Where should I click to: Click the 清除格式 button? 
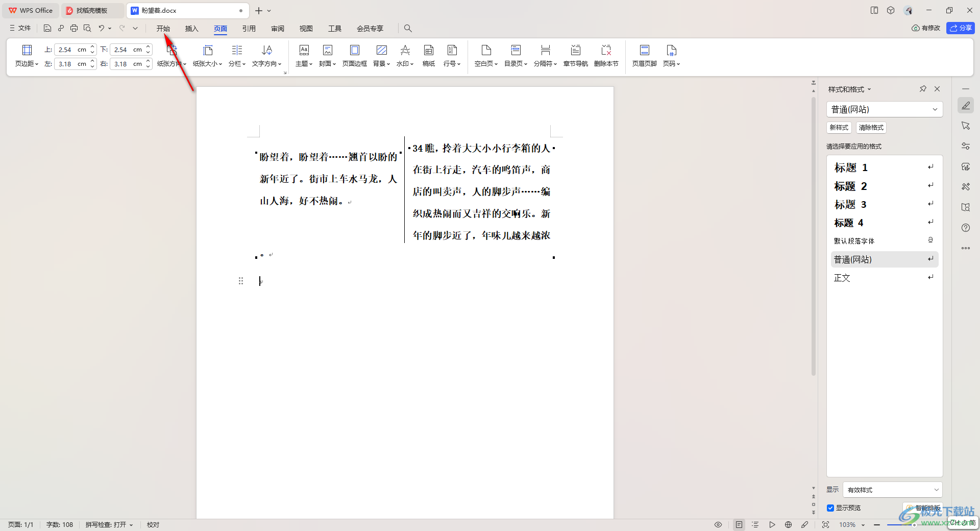point(871,128)
